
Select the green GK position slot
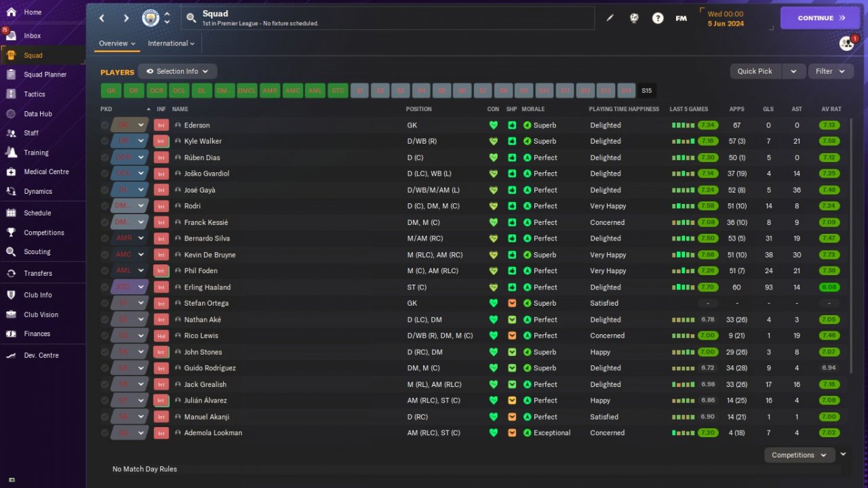pos(111,90)
